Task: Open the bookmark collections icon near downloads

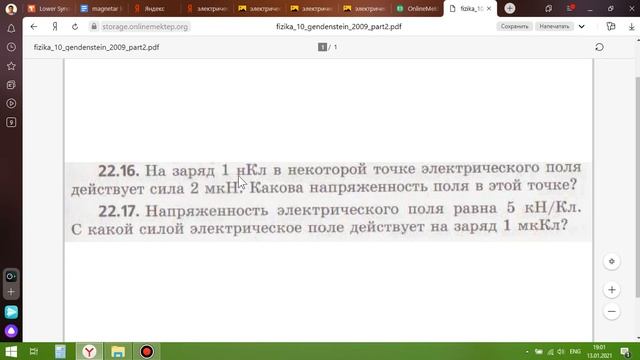Action: (611, 27)
